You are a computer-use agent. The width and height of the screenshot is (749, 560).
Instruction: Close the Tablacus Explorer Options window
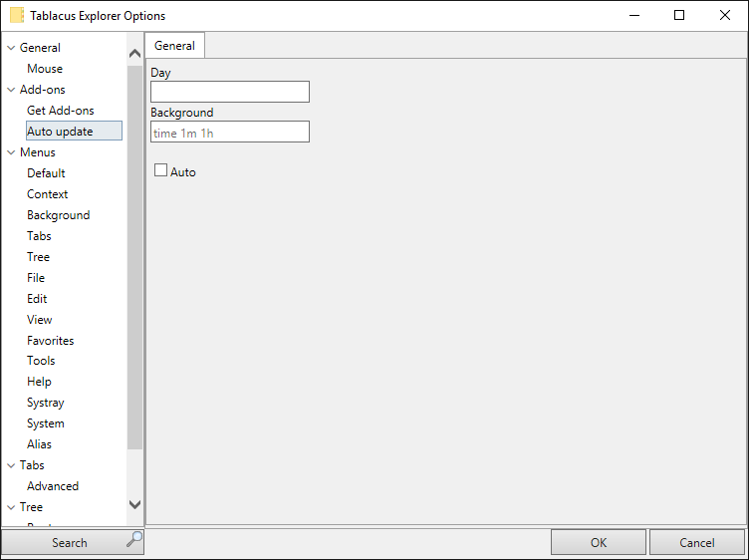[725, 15]
